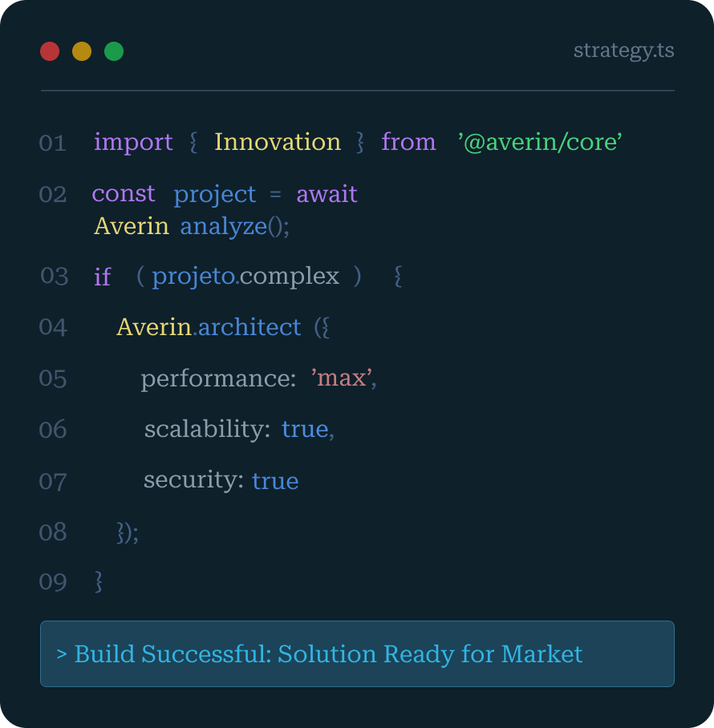Click the green maximize dot
The image size is (714, 728).
pos(114,51)
